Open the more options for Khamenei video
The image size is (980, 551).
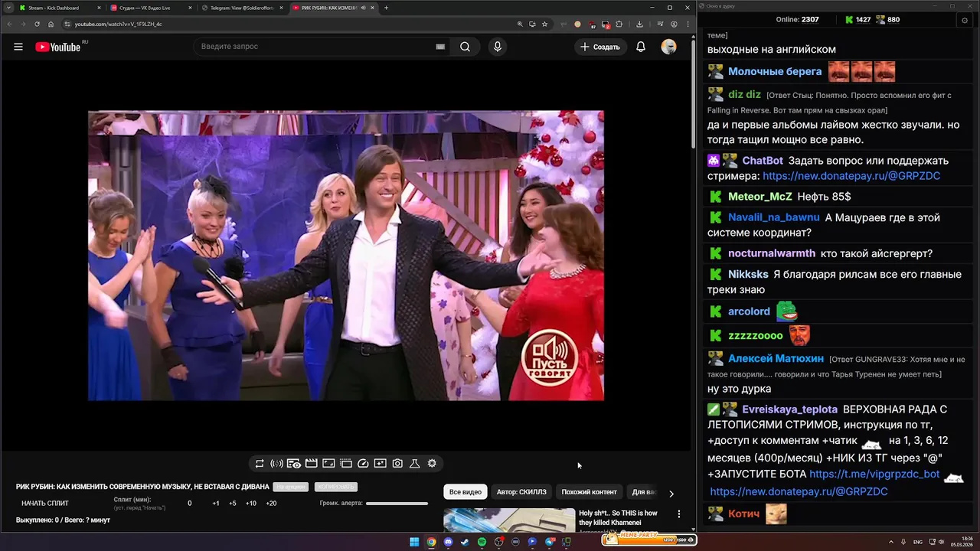(x=678, y=514)
